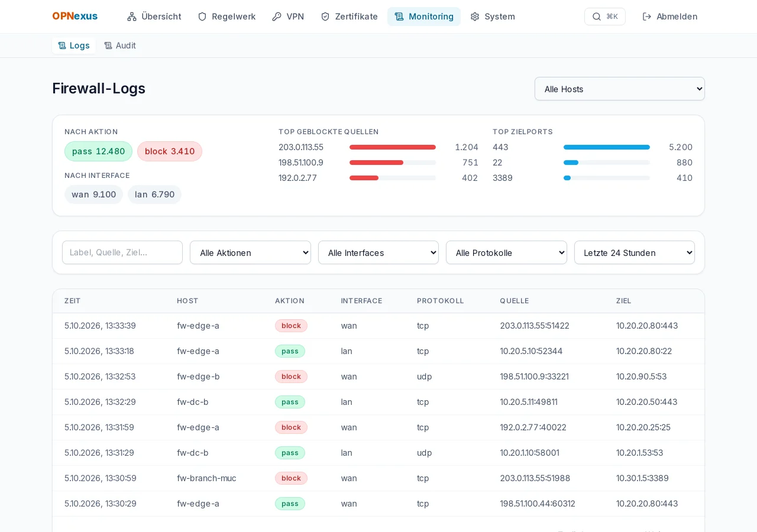Select the lan 6.790 interface chip

click(154, 194)
